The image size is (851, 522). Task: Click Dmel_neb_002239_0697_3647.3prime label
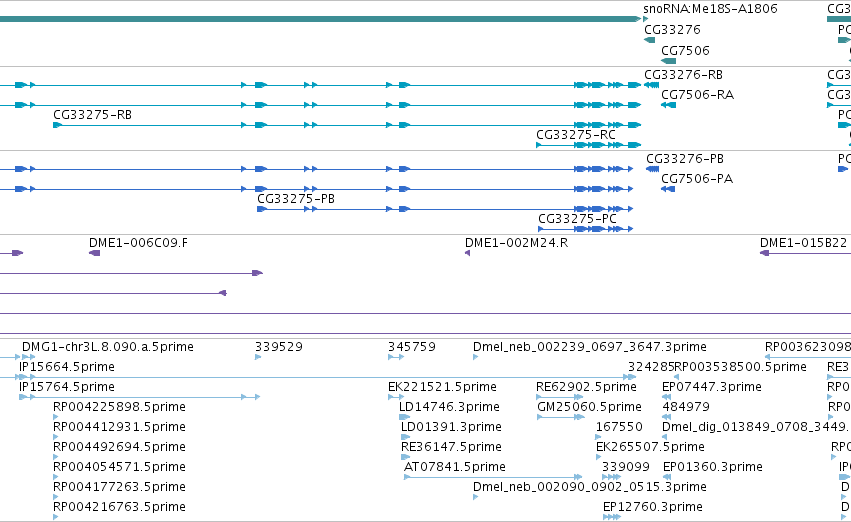coord(589,347)
